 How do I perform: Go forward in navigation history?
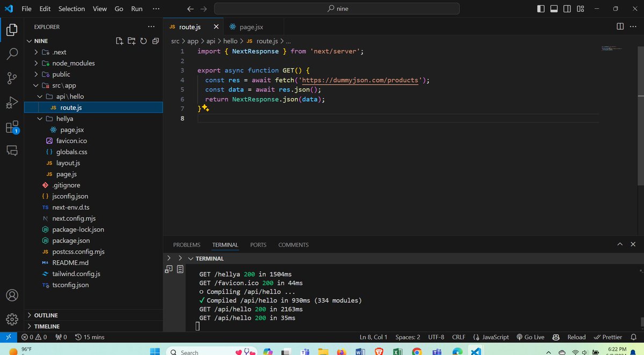[x=203, y=9]
